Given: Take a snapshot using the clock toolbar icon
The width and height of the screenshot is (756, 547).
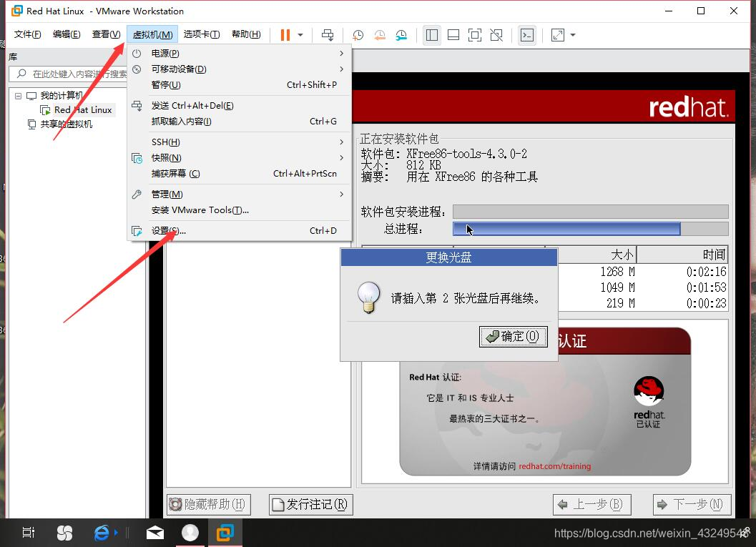Looking at the screenshot, I should (x=358, y=35).
